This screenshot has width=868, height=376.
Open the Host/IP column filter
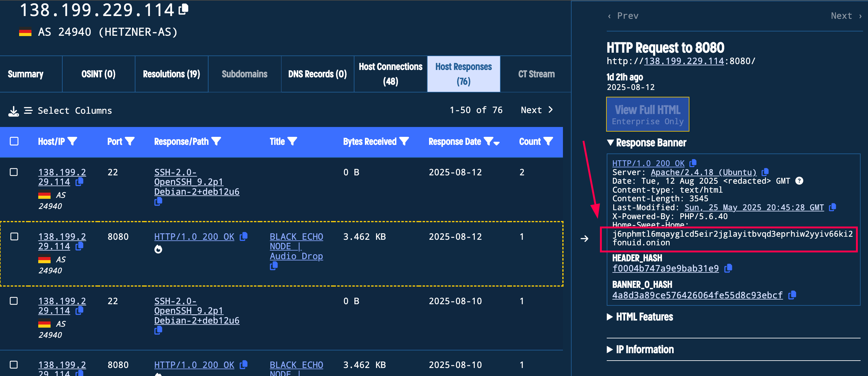pos(72,141)
